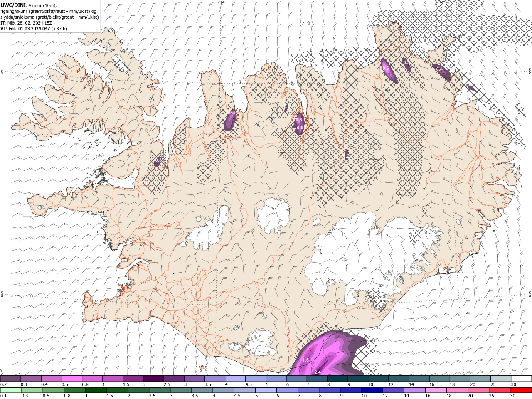Pick the pale green 0.1 swatch in the lower legend row
Viewport: 532px width, 399px height.
pos(11,390)
